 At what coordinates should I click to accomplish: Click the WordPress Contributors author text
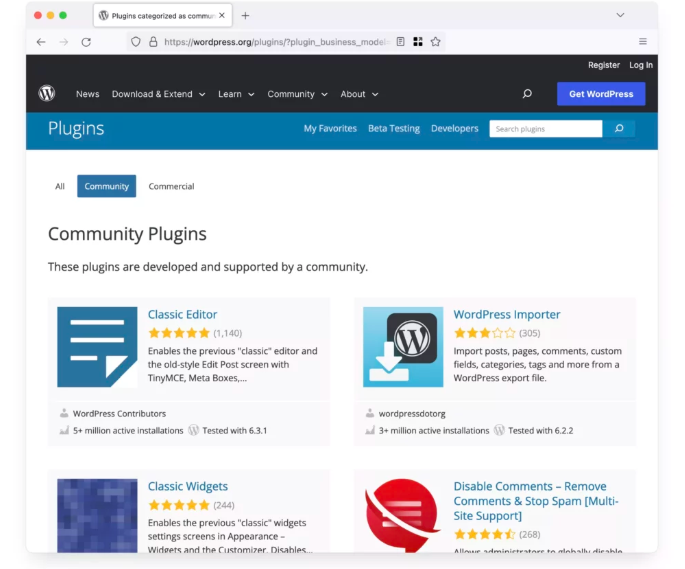[x=119, y=413]
